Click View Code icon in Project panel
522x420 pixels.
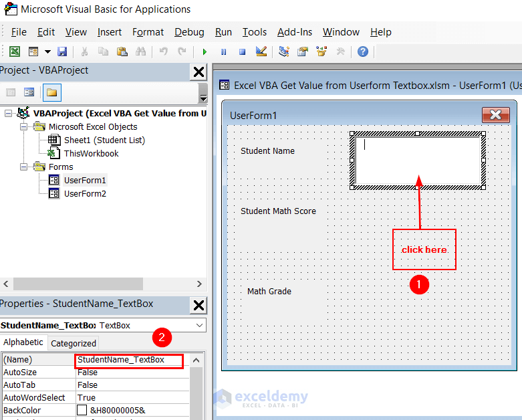[11, 92]
